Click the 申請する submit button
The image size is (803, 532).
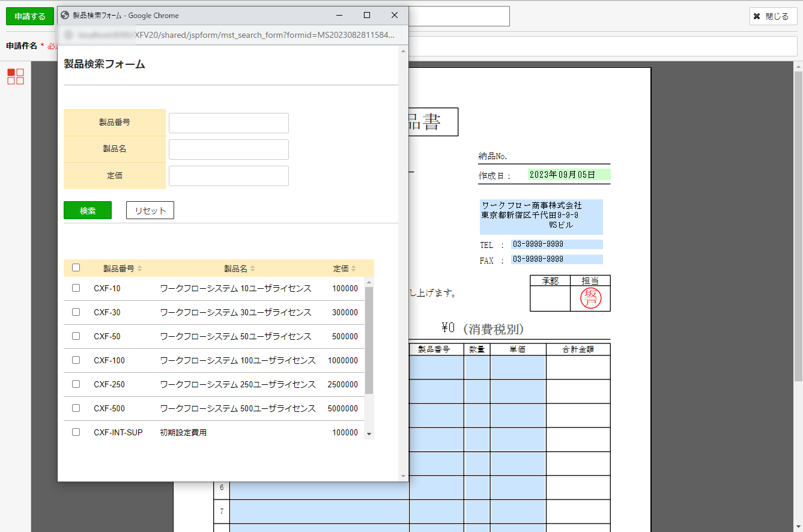pos(30,16)
